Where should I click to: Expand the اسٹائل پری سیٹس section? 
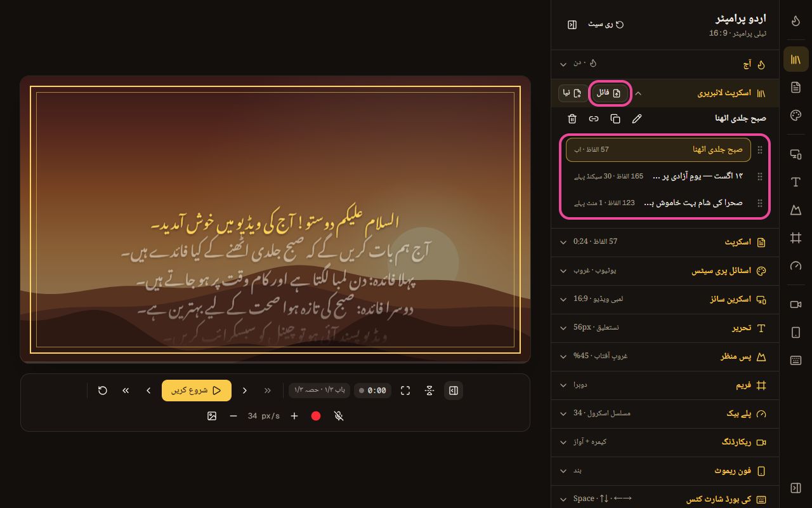click(665, 271)
